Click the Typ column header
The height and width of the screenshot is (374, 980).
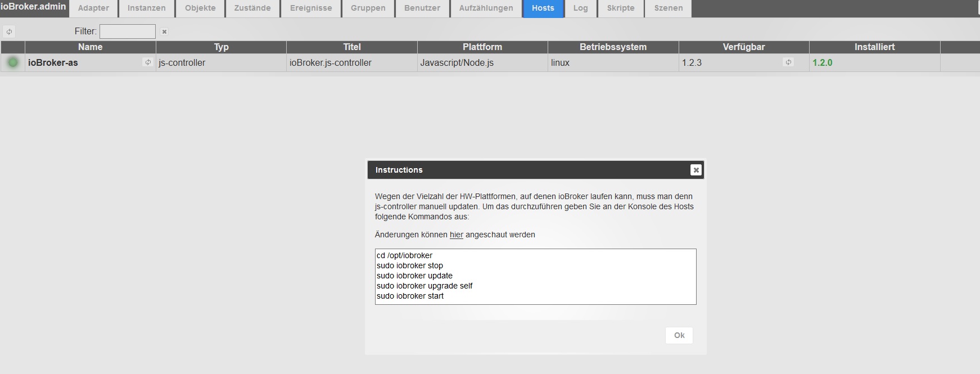[x=222, y=47]
